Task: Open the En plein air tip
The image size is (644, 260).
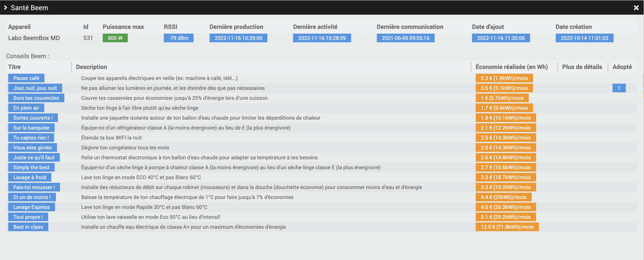Action: pos(26,108)
